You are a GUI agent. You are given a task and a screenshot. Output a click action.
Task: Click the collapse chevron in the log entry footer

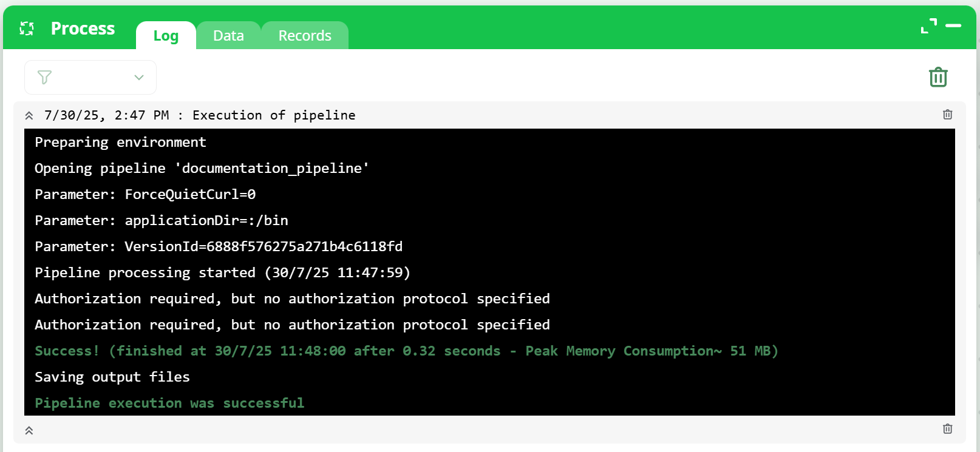(29, 430)
